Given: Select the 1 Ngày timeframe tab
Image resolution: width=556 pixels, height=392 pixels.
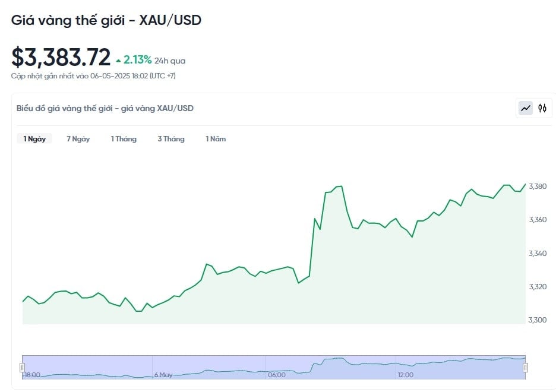Looking at the screenshot, I should pyautogui.click(x=34, y=139).
